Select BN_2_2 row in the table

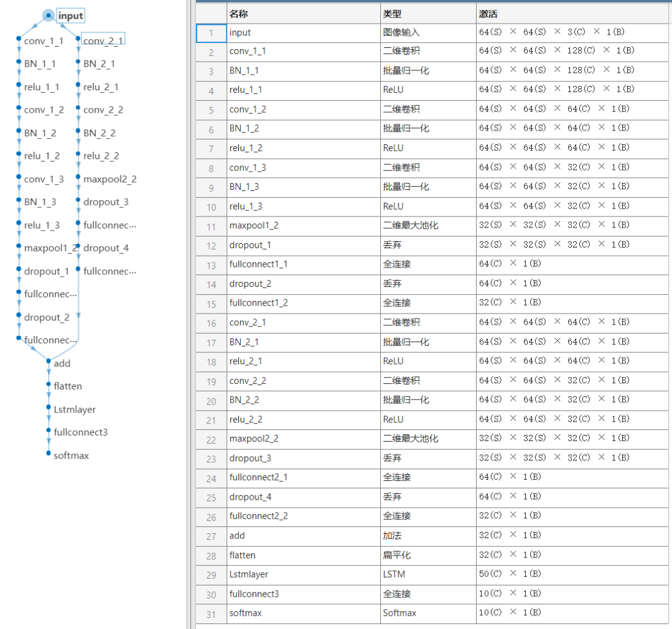pos(432,400)
